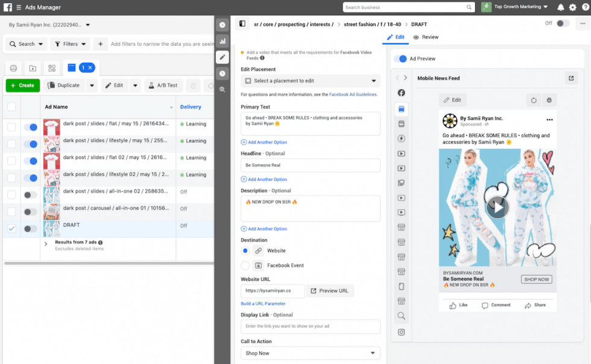Open ad preview in external window icon
The image size is (591, 364).
(x=570, y=78)
